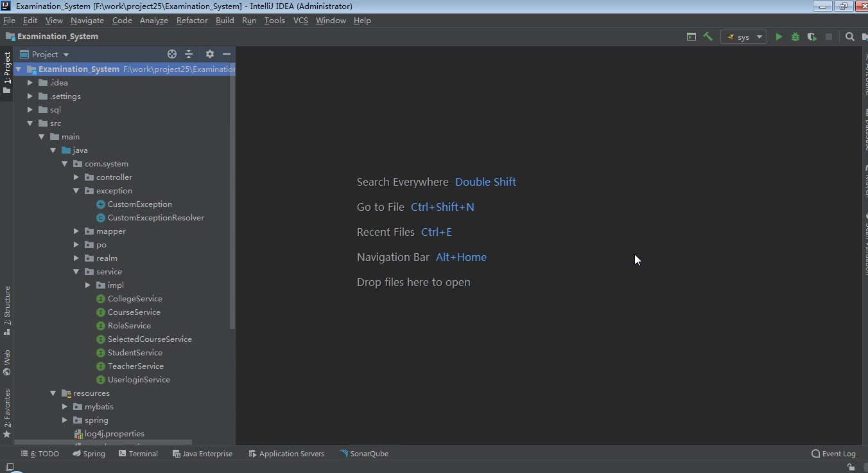Collapse all nodes in Project panel
The image size is (868, 473).
(189, 54)
